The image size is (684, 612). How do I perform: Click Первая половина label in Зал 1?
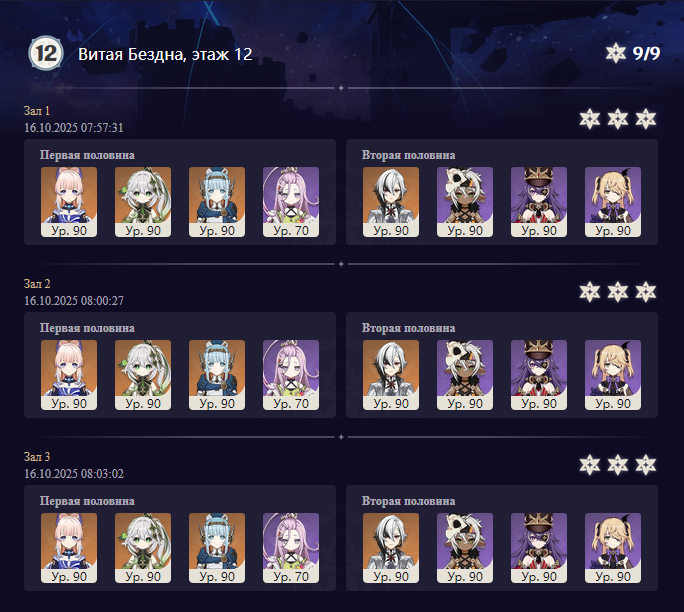[87, 155]
